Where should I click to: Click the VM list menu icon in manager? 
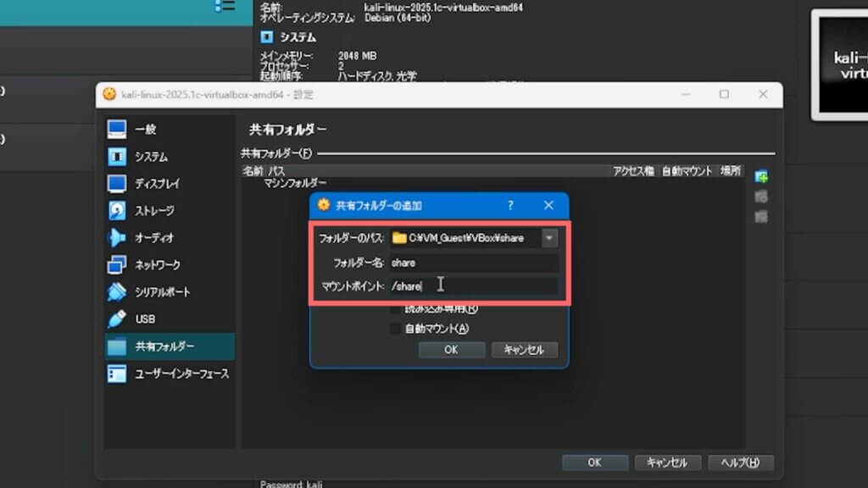click(x=225, y=6)
